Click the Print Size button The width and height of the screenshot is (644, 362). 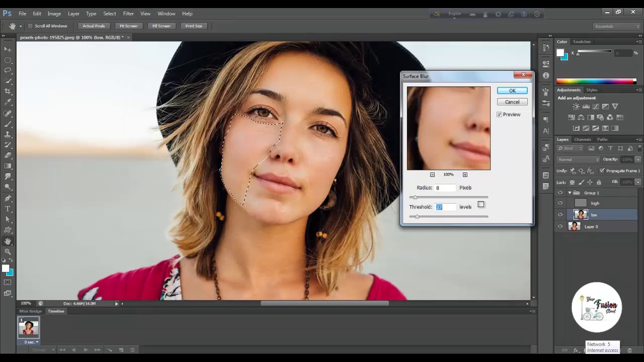pyautogui.click(x=194, y=26)
